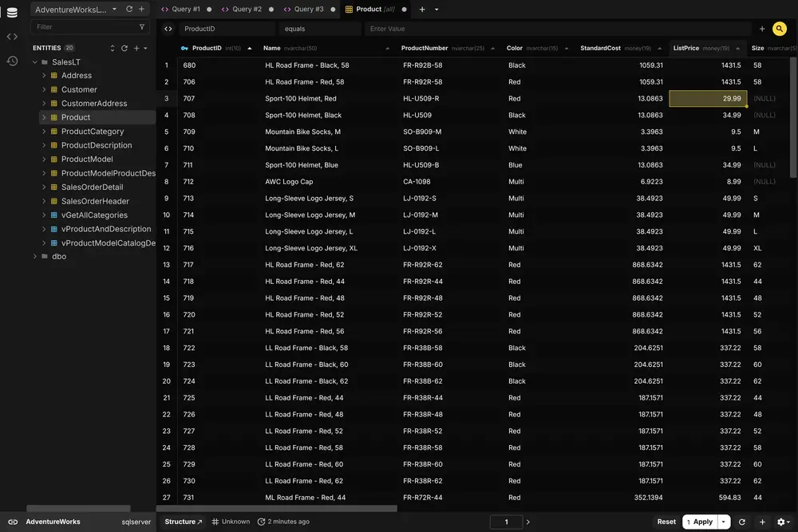Viewport: 798px width, 532px height.
Task: Open the entities add options dropdown arrow
Action: (x=145, y=48)
